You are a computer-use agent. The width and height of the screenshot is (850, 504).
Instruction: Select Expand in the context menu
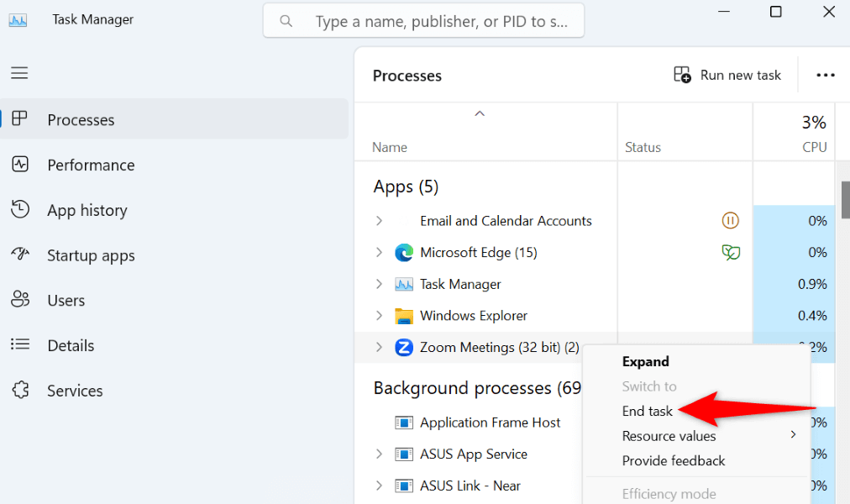(x=645, y=362)
